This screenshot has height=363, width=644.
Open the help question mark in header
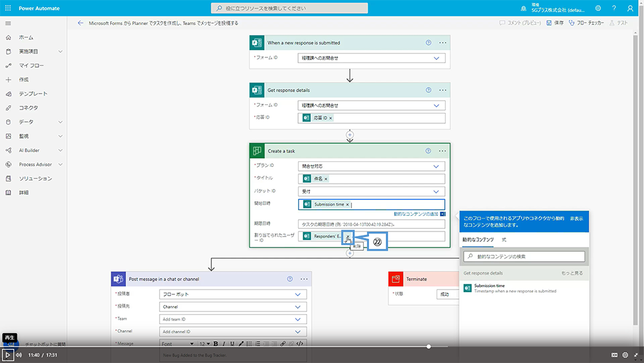(614, 8)
